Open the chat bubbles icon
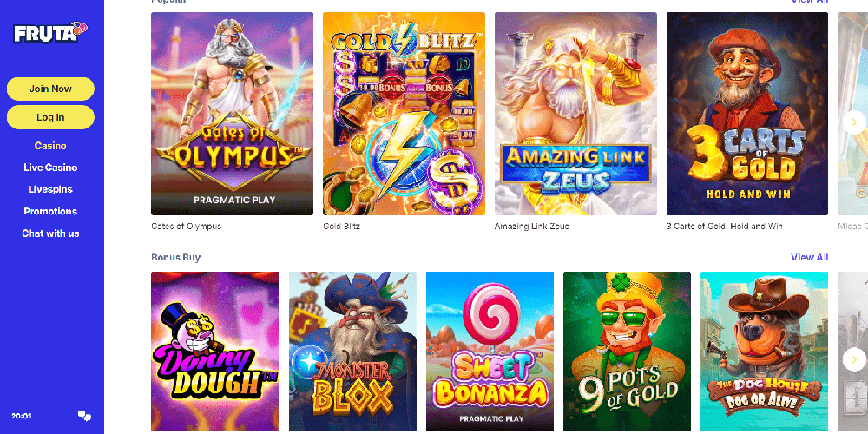Screen dimensions: 868x434 pyautogui.click(x=85, y=416)
